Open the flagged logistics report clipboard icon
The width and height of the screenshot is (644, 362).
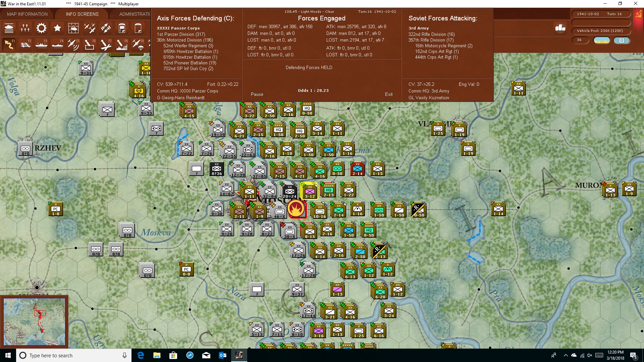pyautogui.click(x=122, y=28)
